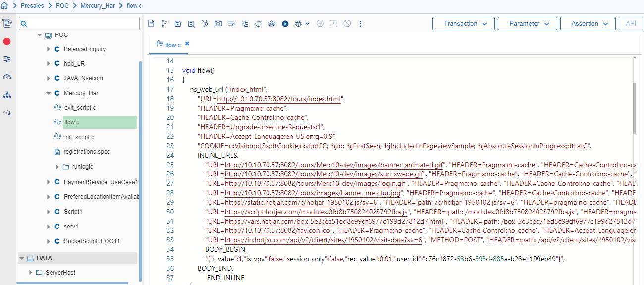Expand the ServerHost folder
Screen dimensions: 644x285
(31, 273)
